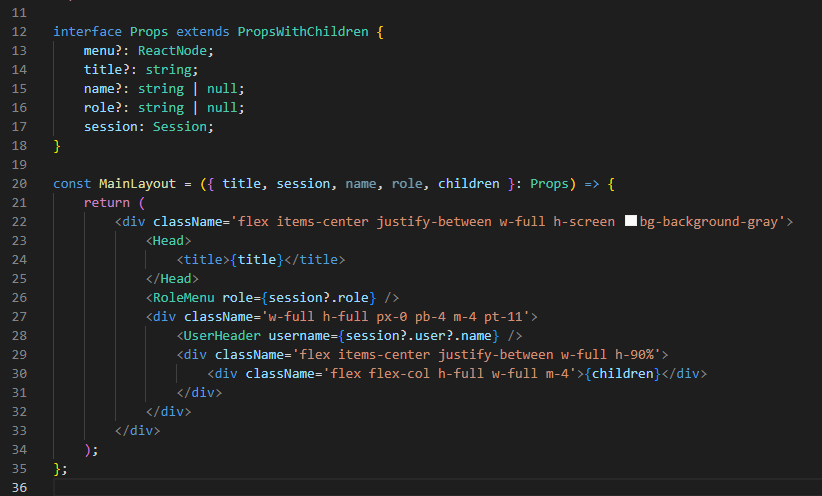Screen dimensions: 822x496
Task: Click 'session?.role' expression on line 26
Action: click(x=319, y=297)
